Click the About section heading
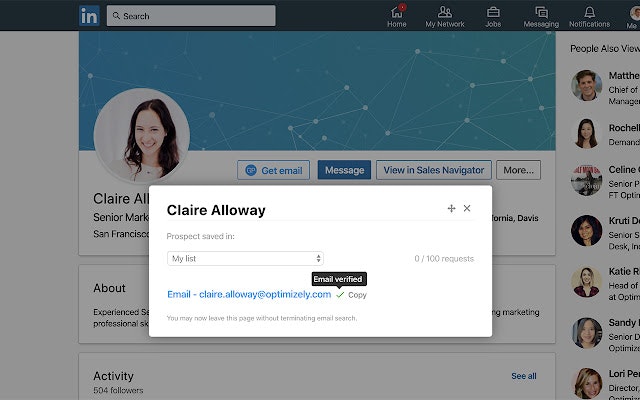This screenshot has height=400, width=640. click(109, 288)
